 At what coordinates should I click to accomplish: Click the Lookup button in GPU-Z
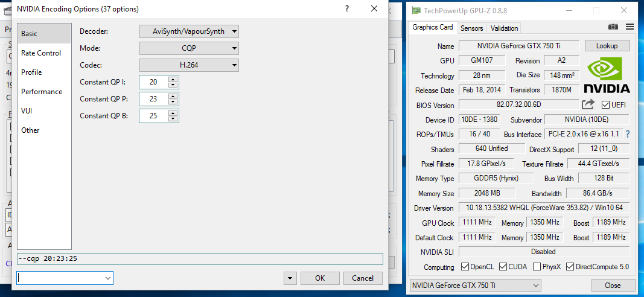tap(607, 46)
